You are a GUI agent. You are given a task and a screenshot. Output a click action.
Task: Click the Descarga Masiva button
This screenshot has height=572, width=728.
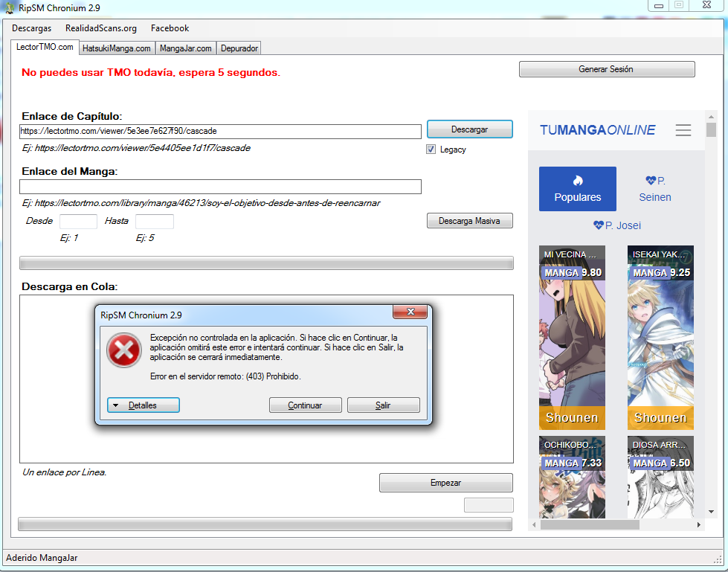[x=469, y=221]
